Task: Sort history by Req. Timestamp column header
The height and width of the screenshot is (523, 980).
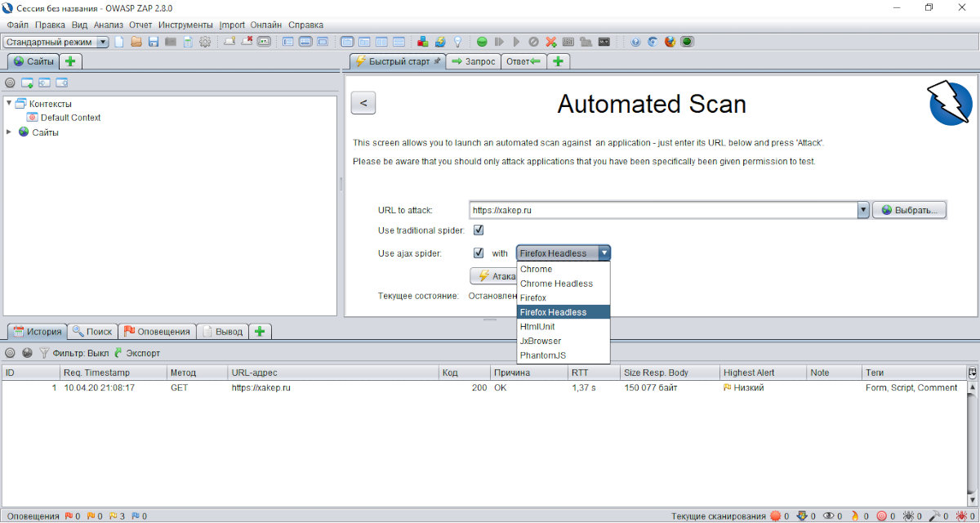Action: [114, 373]
